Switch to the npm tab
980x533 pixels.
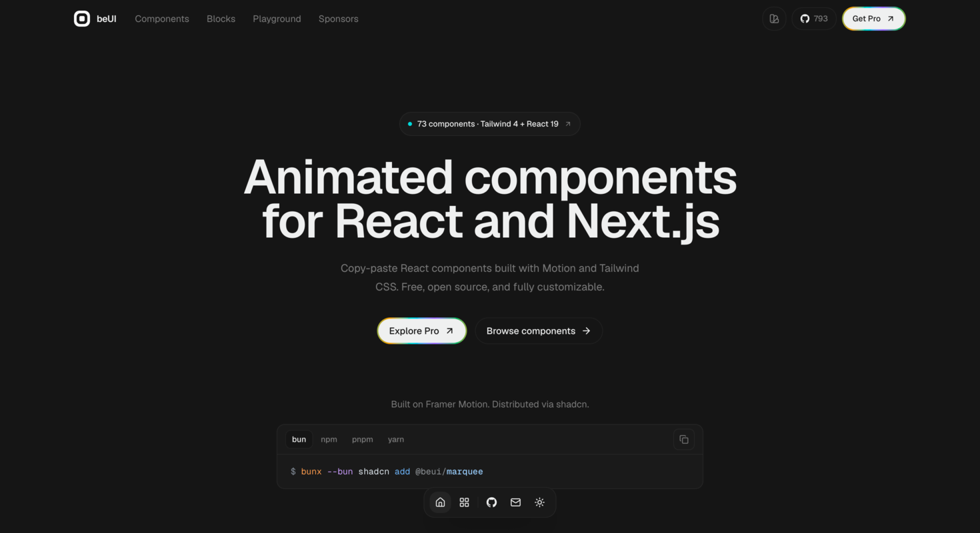click(329, 440)
